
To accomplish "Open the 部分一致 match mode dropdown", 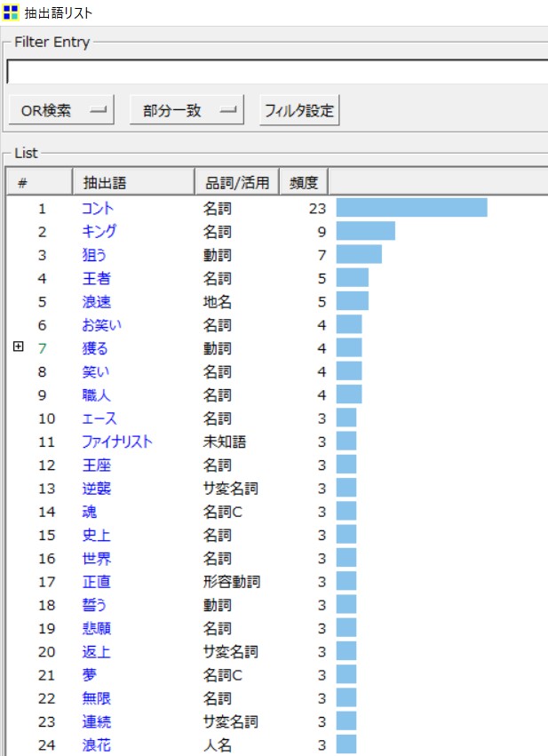I will point(186,111).
